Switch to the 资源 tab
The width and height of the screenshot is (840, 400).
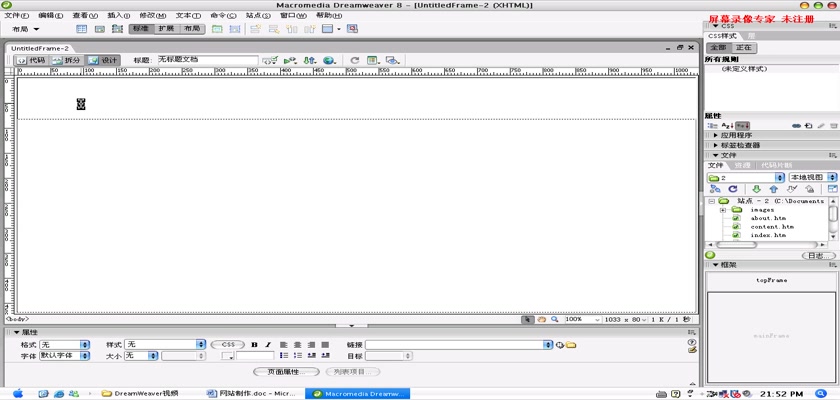click(742, 165)
